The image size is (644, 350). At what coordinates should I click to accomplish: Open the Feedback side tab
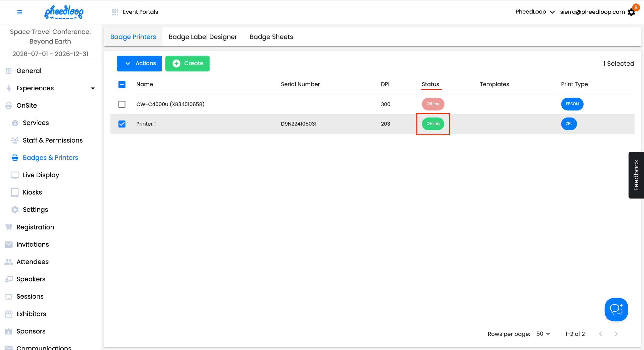point(636,175)
